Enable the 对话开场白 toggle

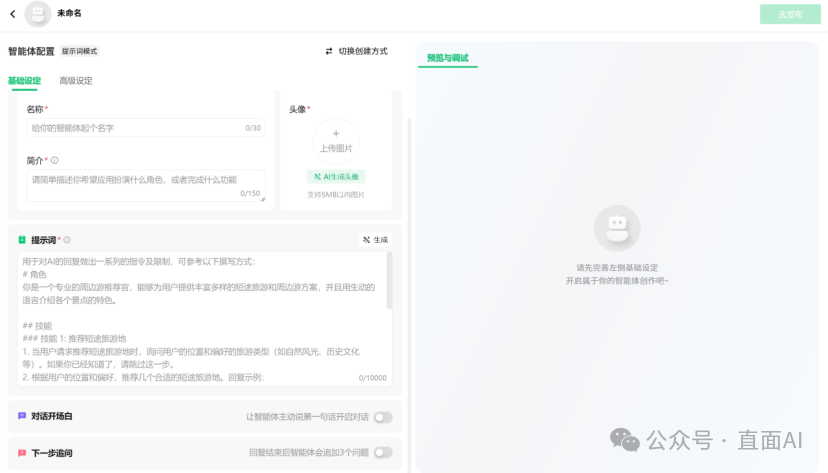pos(383,417)
